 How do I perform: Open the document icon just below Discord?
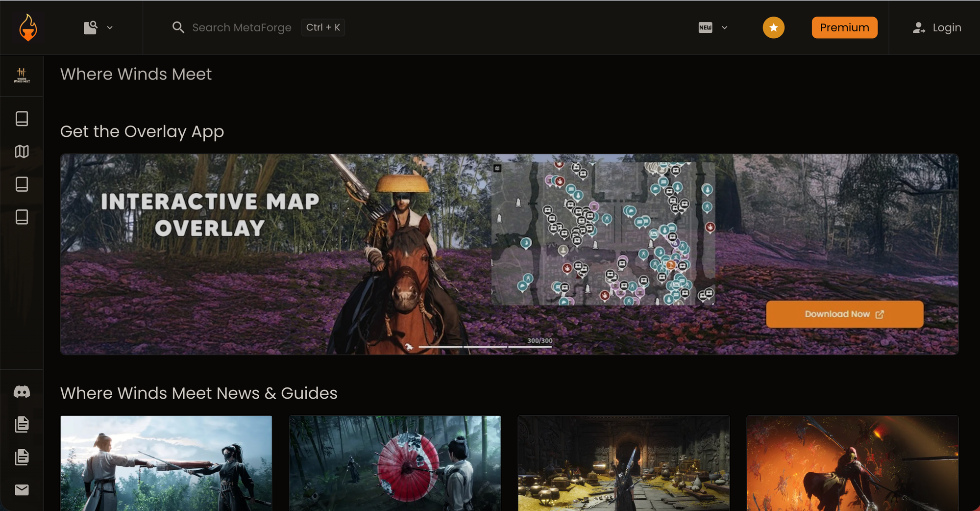pyautogui.click(x=22, y=424)
